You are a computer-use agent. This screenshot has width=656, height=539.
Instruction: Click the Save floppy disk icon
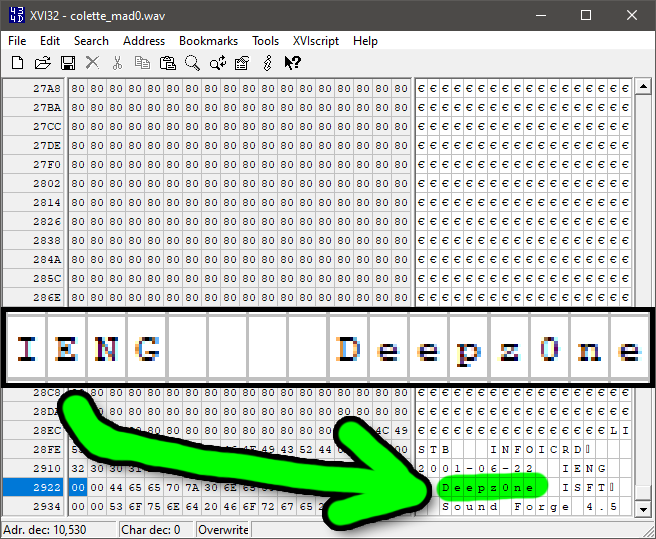point(68,63)
